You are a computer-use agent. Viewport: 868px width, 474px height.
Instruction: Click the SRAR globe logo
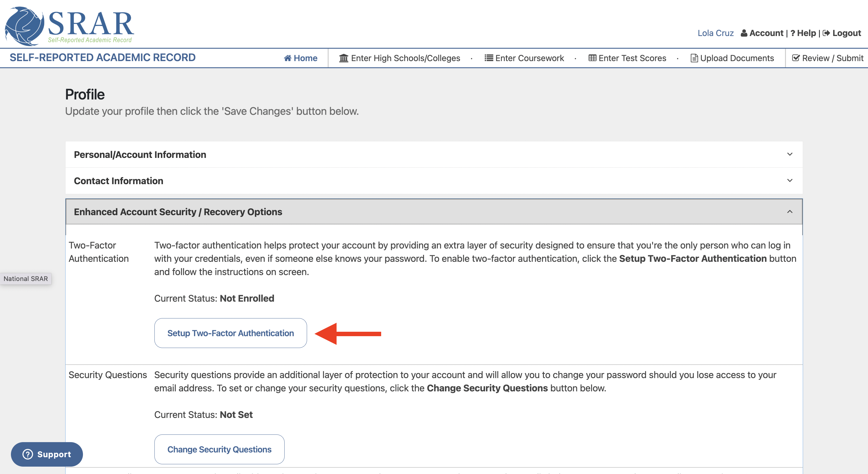point(24,26)
